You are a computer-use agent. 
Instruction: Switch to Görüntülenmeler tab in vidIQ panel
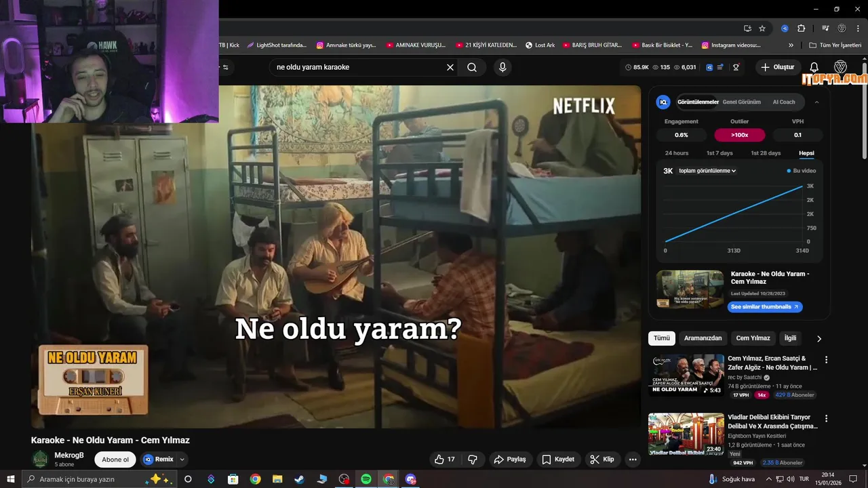pos(698,102)
